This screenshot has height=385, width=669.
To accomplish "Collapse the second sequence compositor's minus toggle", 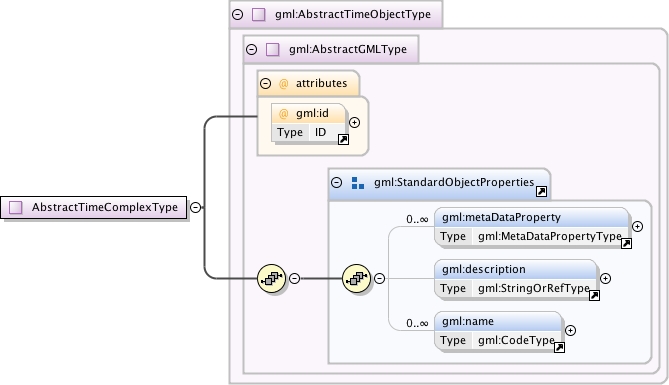I will 379,278.
